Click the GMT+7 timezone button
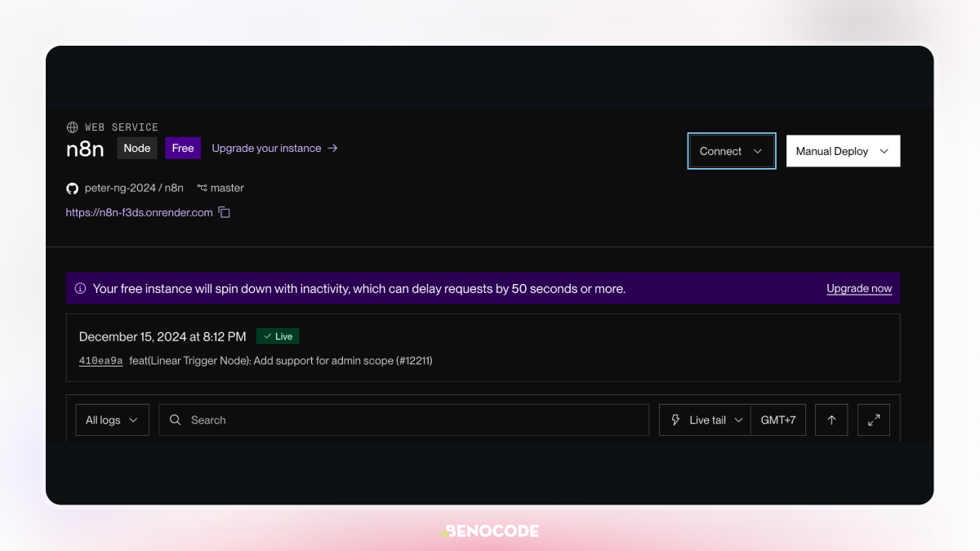The image size is (980, 551). (x=778, y=420)
